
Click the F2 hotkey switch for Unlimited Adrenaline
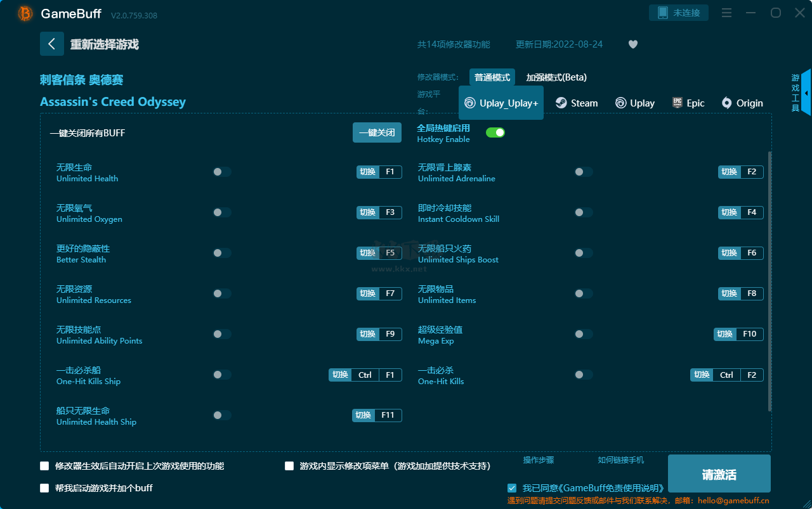click(741, 172)
